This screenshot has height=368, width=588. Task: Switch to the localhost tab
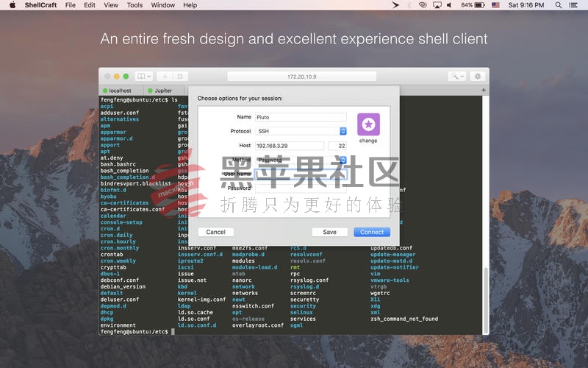(121, 91)
